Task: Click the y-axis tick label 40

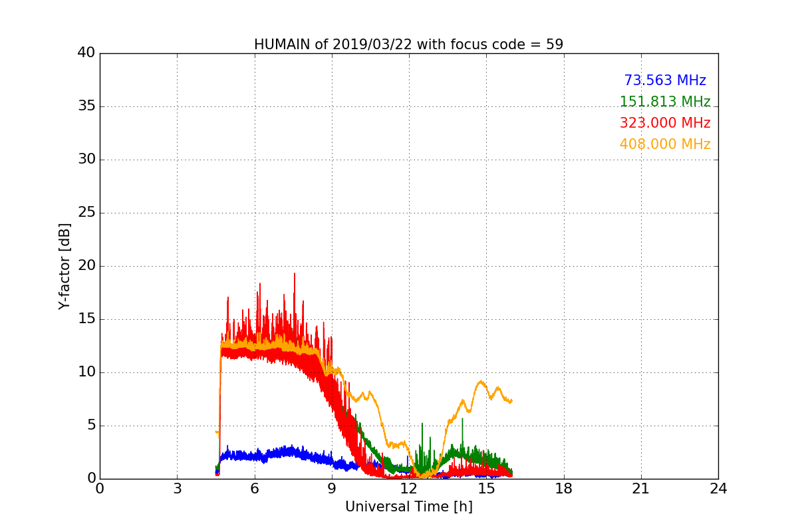Action: point(86,53)
